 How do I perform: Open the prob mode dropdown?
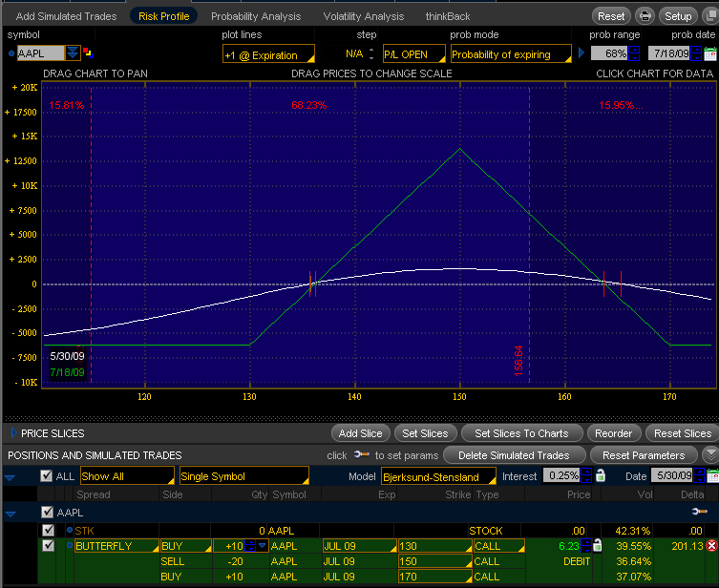[x=510, y=54]
